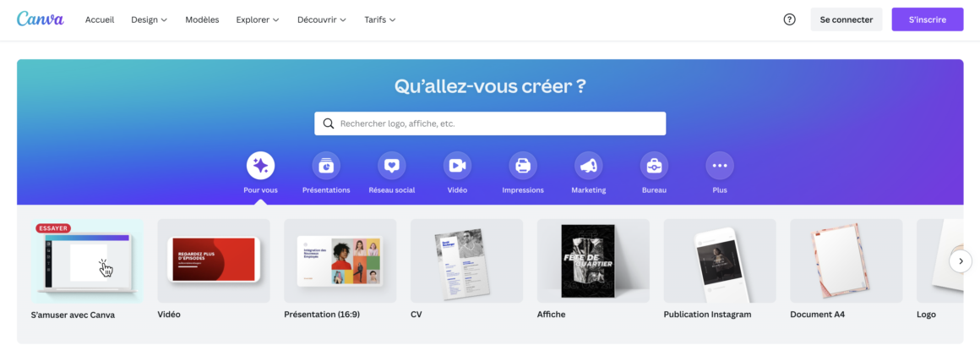Open the Impressions printer icon

[x=523, y=166]
